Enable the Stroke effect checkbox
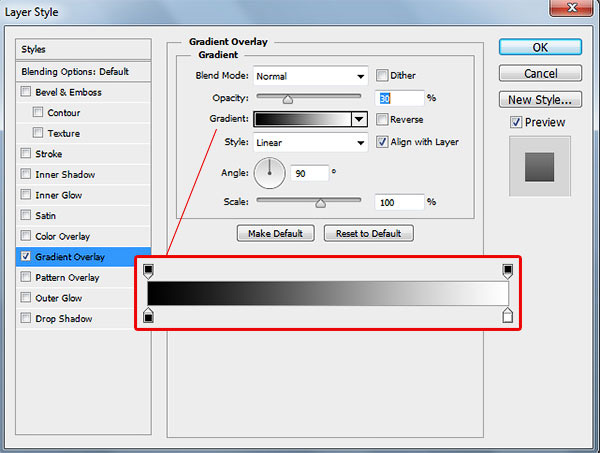The image size is (600, 453). coord(26,153)
